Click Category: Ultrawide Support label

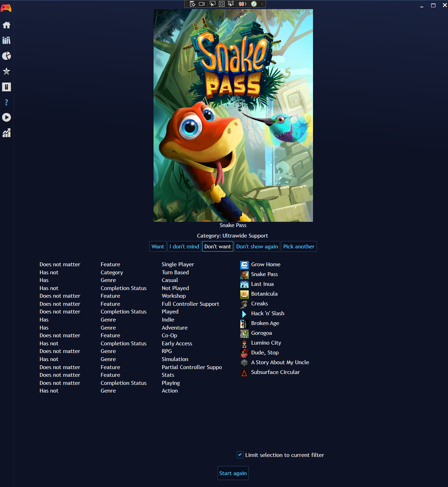[233, 236]
